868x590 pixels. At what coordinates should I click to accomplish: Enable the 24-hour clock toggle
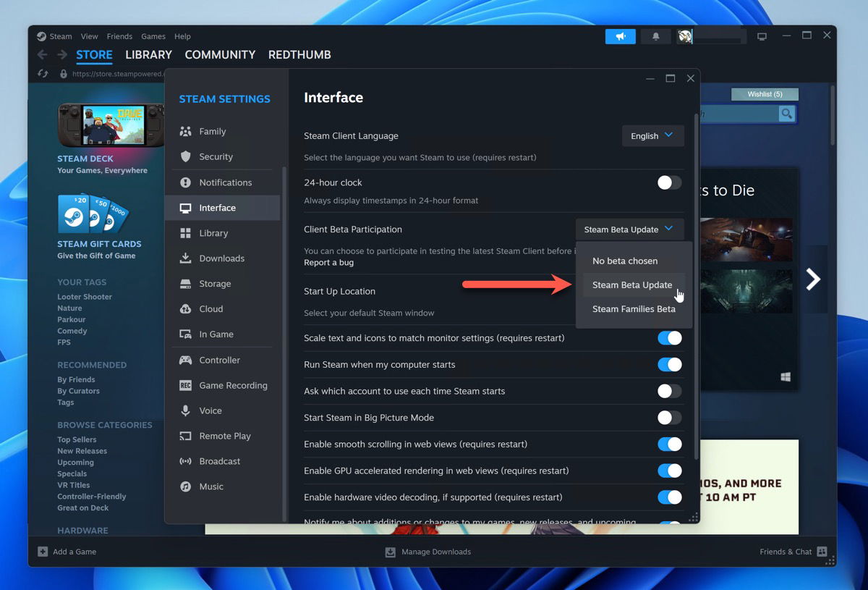[x=669, y=182]
